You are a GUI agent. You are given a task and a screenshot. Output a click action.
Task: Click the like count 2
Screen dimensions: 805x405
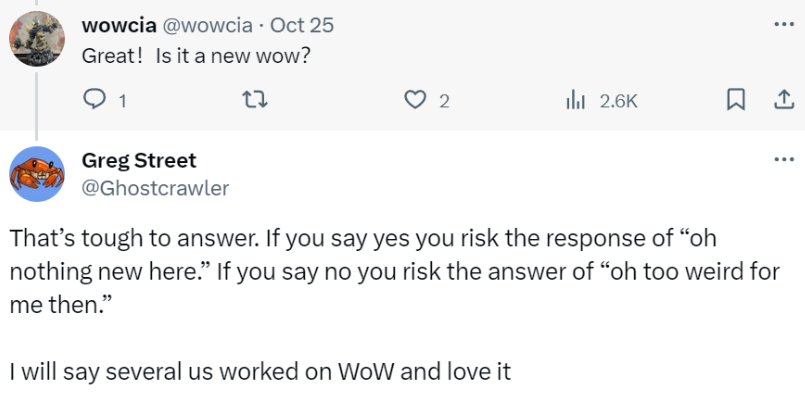(445, 101)
